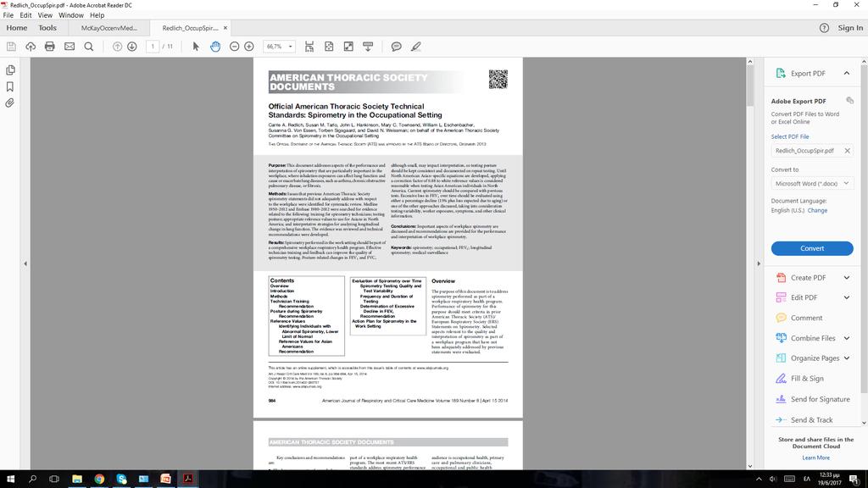The height and width of the screenshot is (488, 868).
Task: Open the Convert to Microsoft Word dropdown
Action: click(x=812, y=183)
